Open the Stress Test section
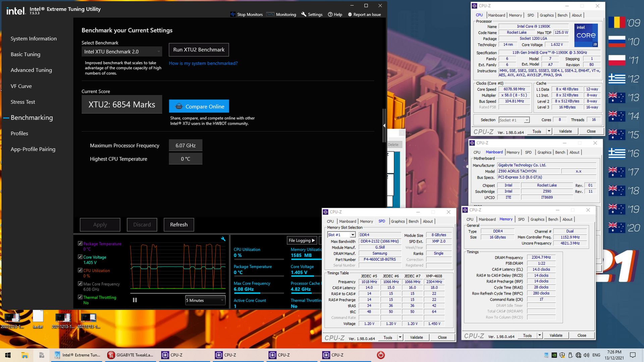This screenshot has width=644, height=362. 23,102
